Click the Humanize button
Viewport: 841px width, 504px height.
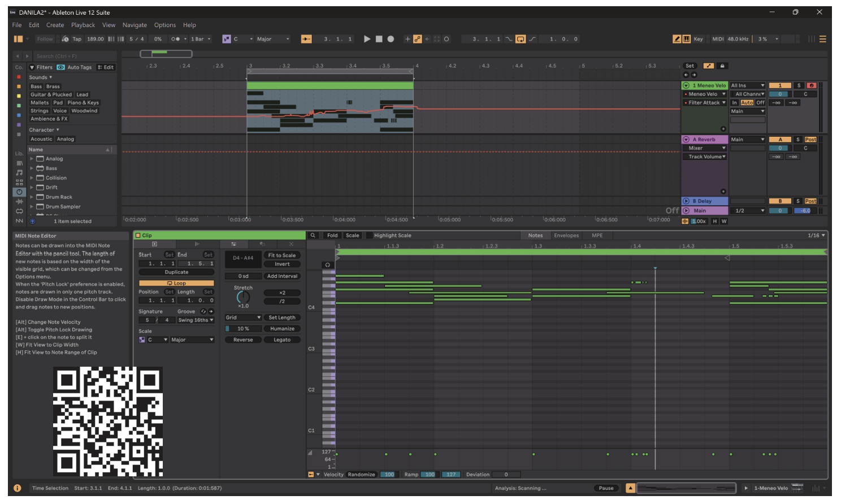point(282,328)
